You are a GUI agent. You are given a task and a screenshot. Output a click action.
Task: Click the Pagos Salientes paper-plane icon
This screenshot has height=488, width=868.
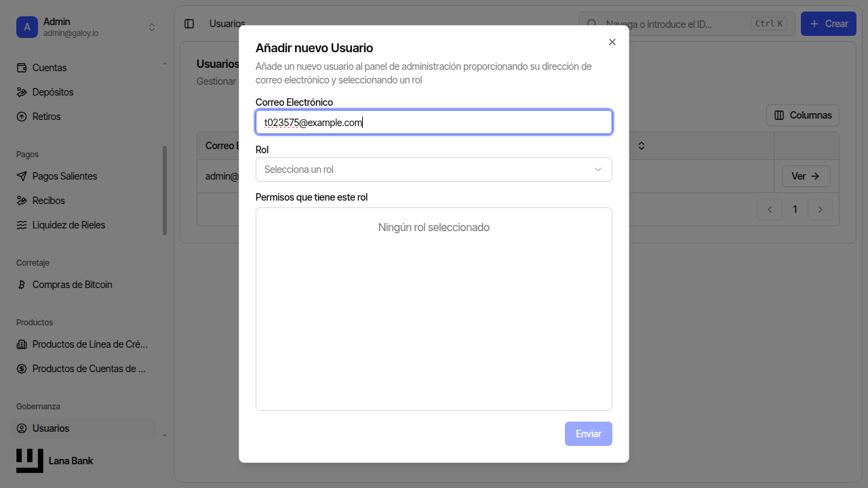(x=22, y=176)
